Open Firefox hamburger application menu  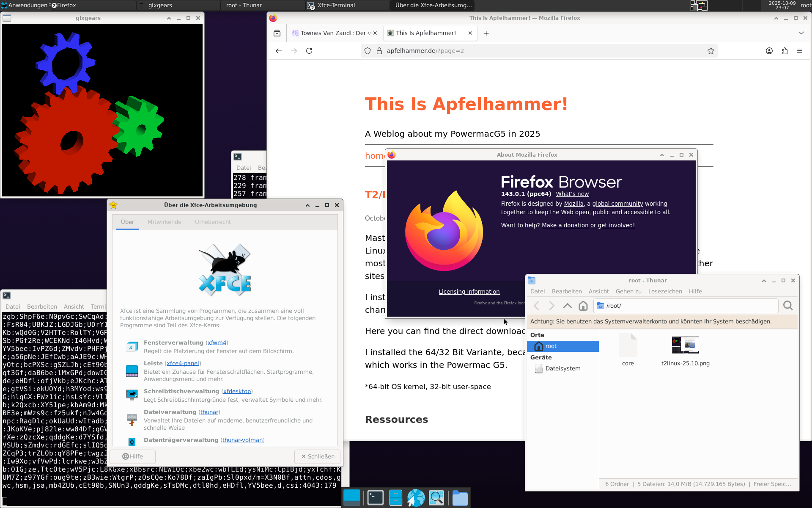pos(799,51)
